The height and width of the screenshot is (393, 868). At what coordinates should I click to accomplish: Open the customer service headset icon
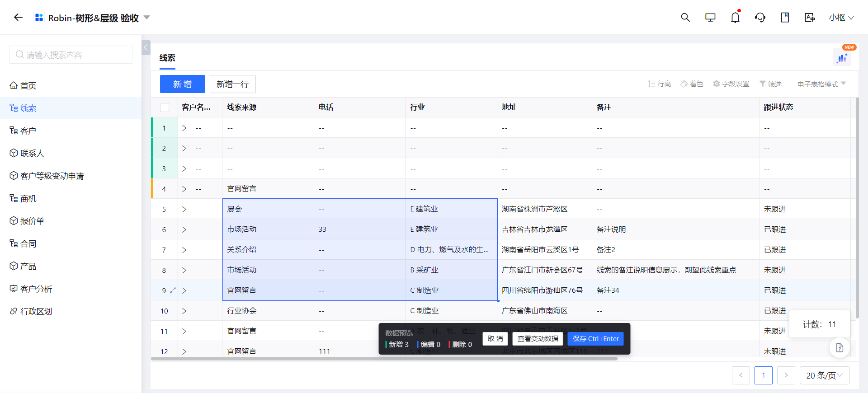point(760,17)
